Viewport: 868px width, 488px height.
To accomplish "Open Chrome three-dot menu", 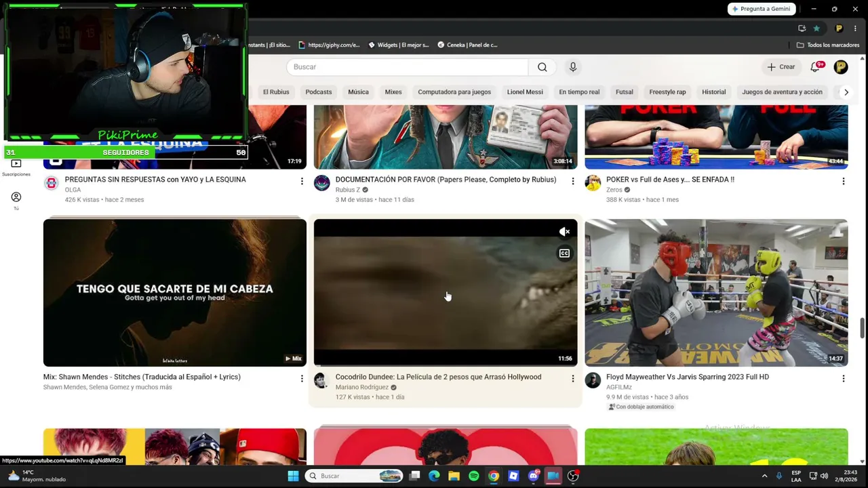I will click(x=856, y=28).
